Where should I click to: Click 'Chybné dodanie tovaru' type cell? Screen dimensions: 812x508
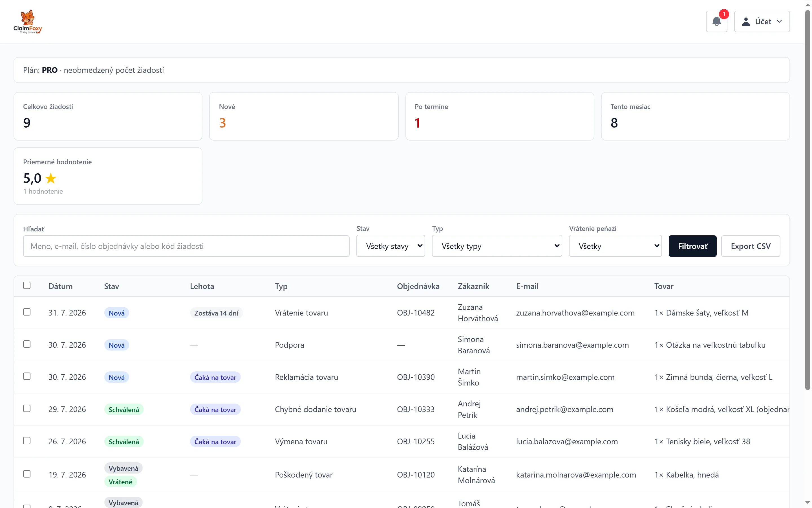coord(315,409)
